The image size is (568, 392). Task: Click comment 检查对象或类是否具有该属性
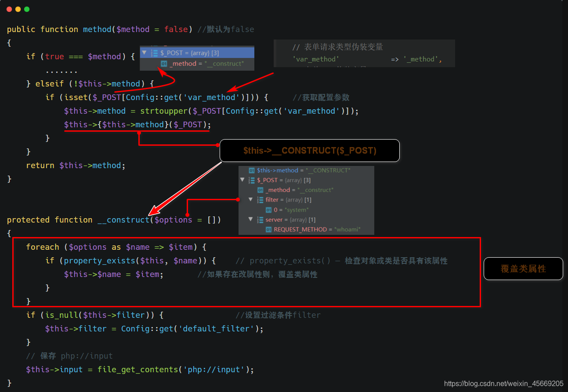(396, 261)
